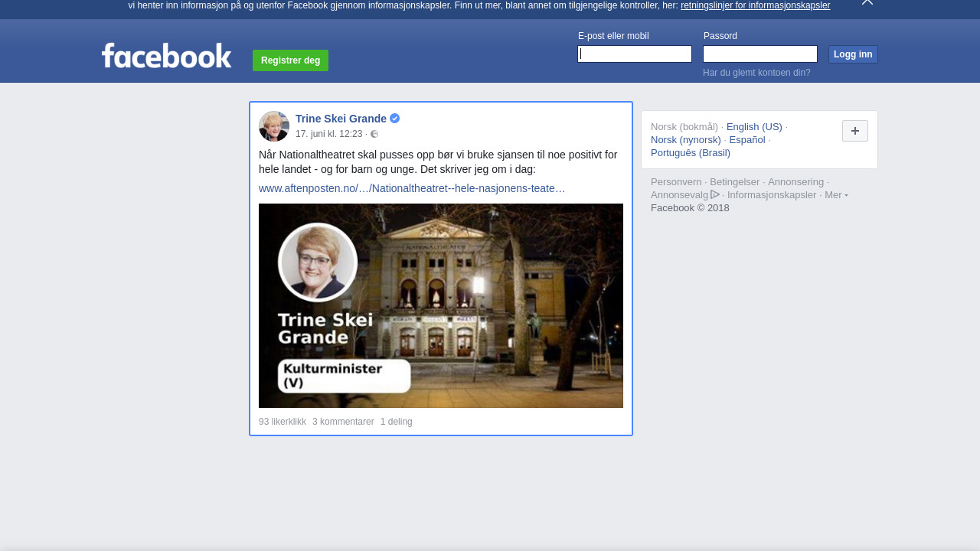Click the 'Norsk (bokmål)' current language text
The image size is (980, 551).
(684, 127)
